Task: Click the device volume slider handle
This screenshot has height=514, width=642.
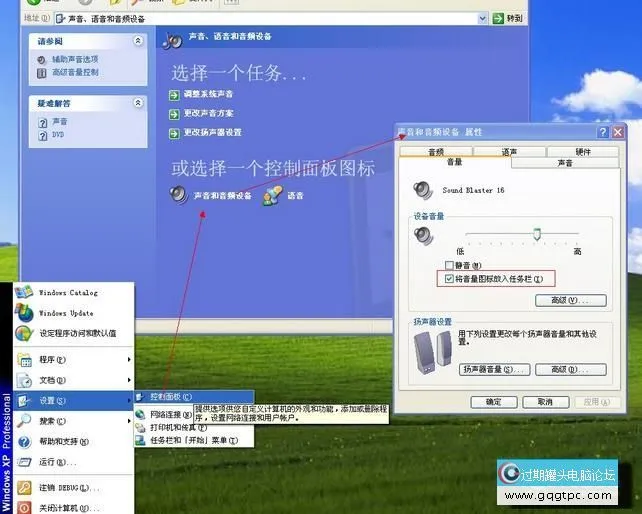Action: (537, 234)
